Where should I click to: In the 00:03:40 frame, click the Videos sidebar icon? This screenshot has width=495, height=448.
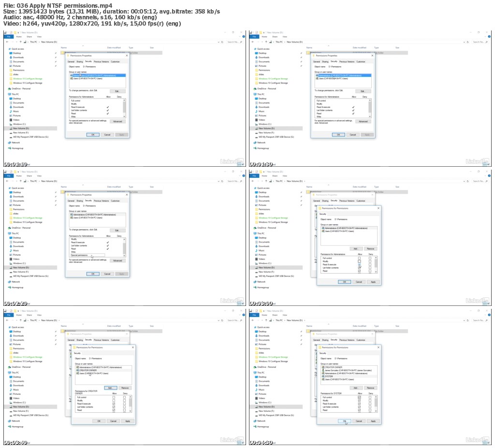[x=11, y=398]
